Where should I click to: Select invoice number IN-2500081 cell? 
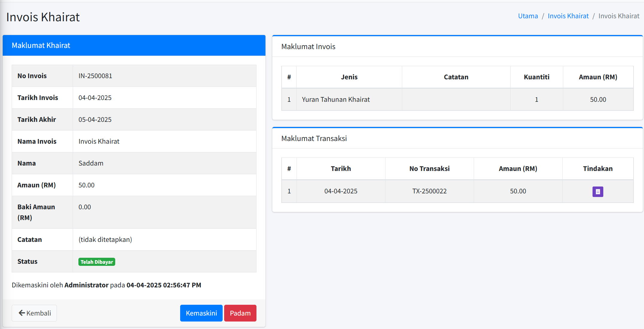coord(95,76)
